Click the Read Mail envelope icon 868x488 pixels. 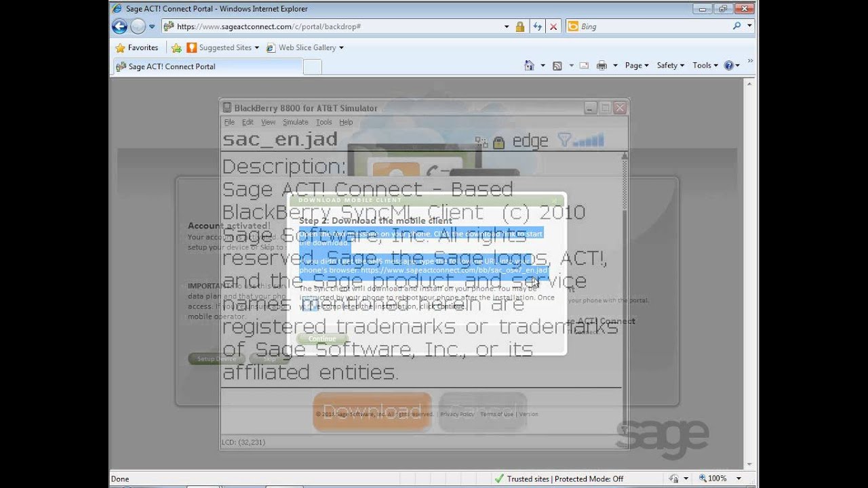point(584,66)
